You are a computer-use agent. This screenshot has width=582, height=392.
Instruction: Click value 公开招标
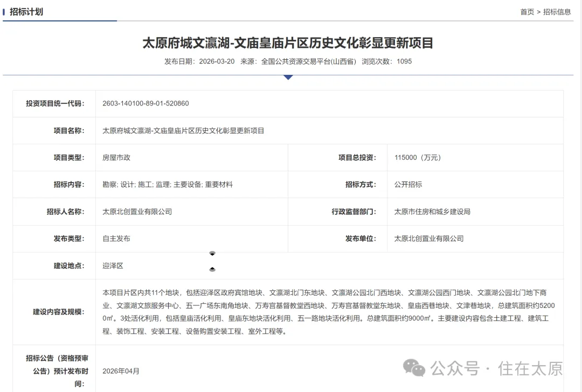408,184
